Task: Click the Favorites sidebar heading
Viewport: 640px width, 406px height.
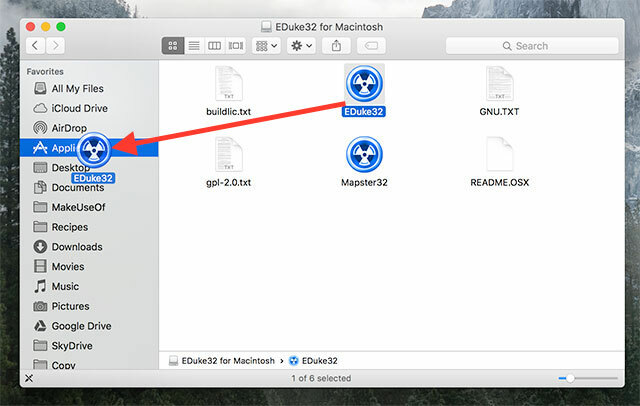Action: 45,71
